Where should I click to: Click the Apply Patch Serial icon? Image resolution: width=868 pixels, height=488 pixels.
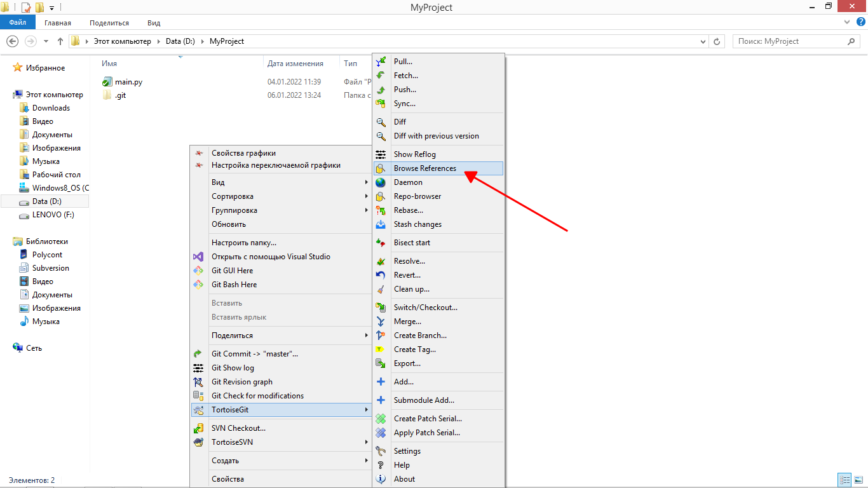(x=381, y=433)
